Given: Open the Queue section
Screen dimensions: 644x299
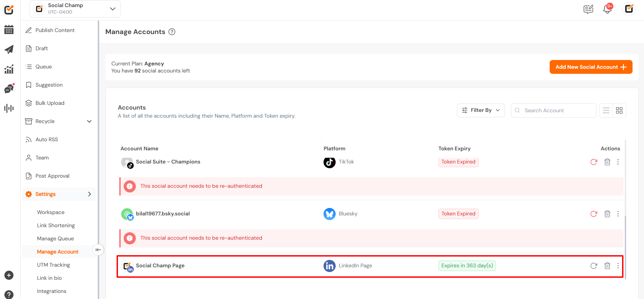Looking at the screenshot, I should pos(43,67).
